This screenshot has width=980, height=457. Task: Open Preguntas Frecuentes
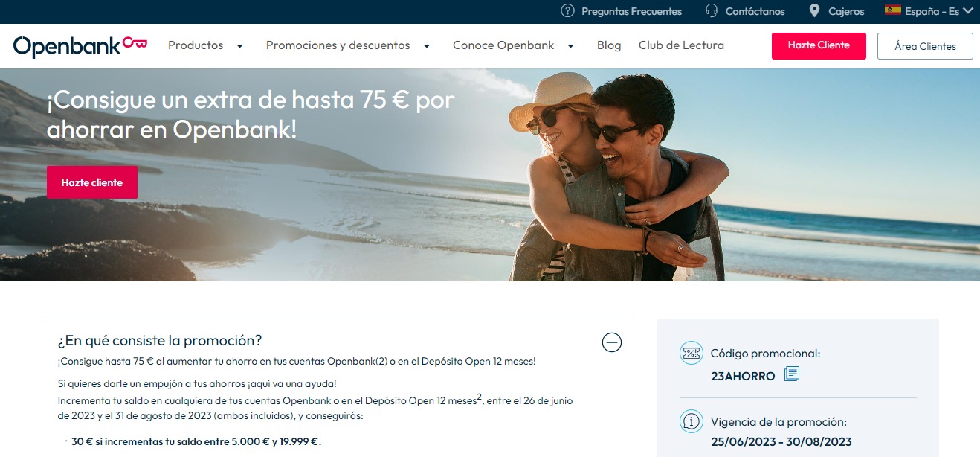tap(632, 11)
